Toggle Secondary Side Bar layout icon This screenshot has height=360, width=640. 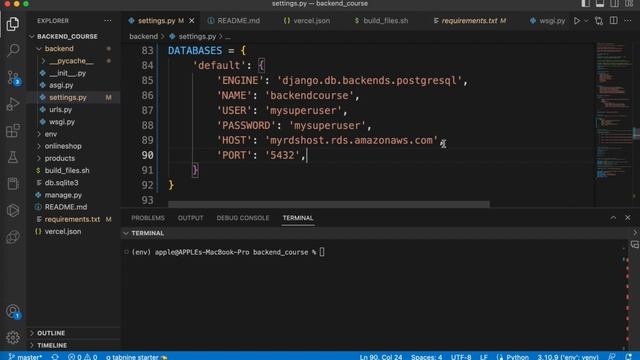pos(614,4)
